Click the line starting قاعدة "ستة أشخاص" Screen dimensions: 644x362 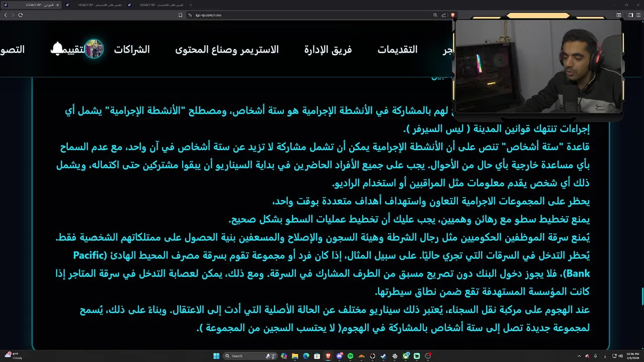point(325,147)
